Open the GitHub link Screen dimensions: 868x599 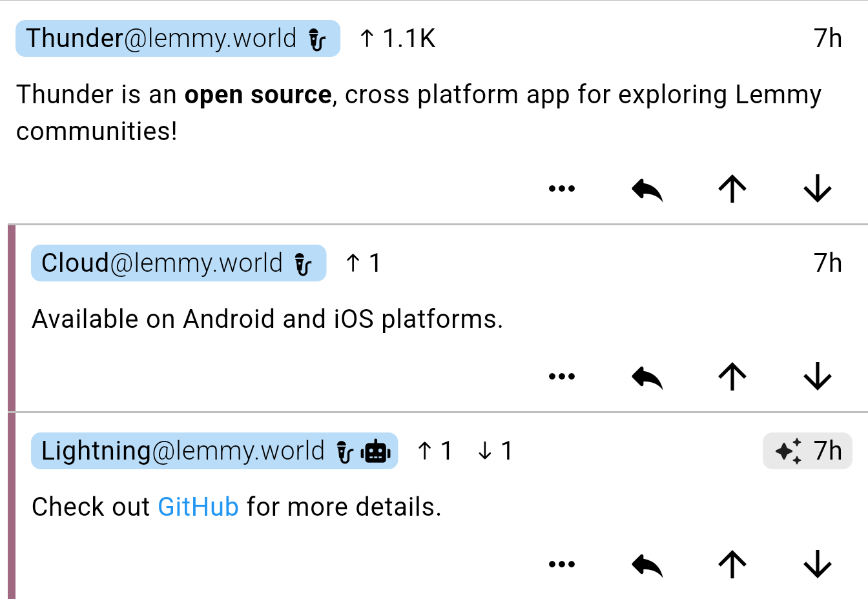pos(198,507)
